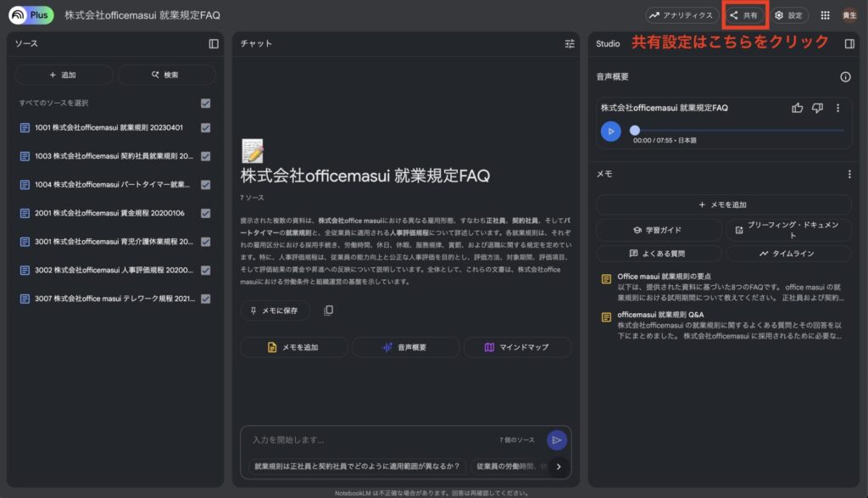Open the audio overview more options menu
868x498 pixels.
(x=837, y=108)
